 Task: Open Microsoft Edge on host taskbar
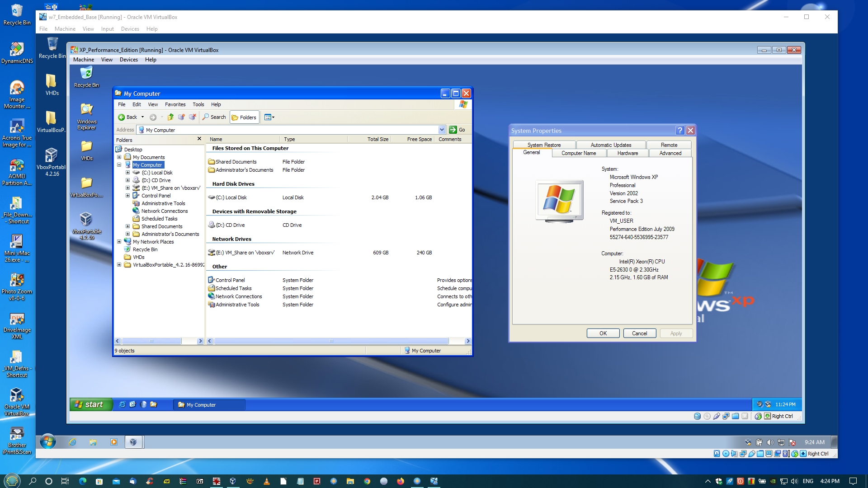tap(83, 481)
